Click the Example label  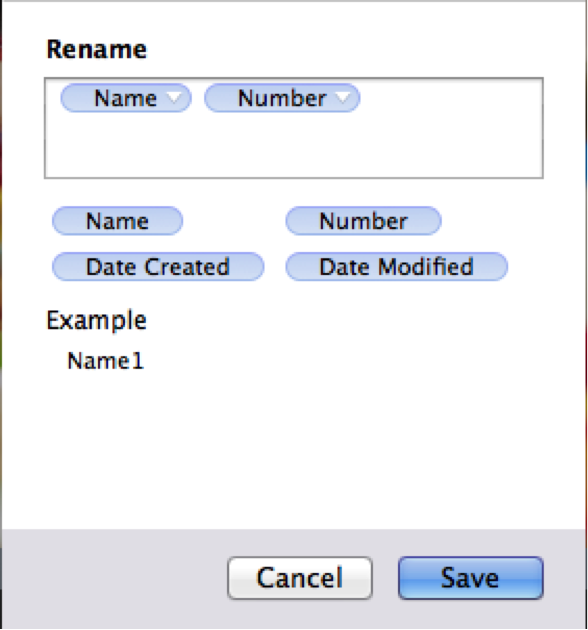[96, 320]
